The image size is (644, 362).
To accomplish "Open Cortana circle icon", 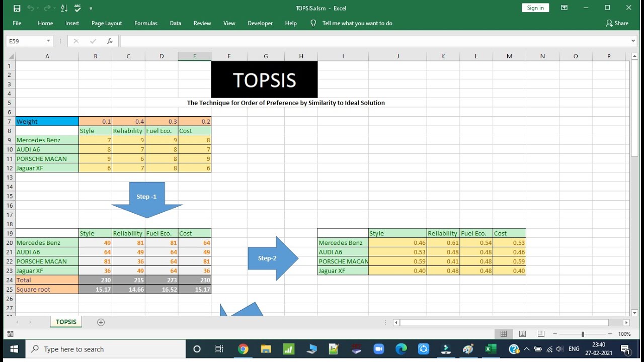I will click(197, 349).
